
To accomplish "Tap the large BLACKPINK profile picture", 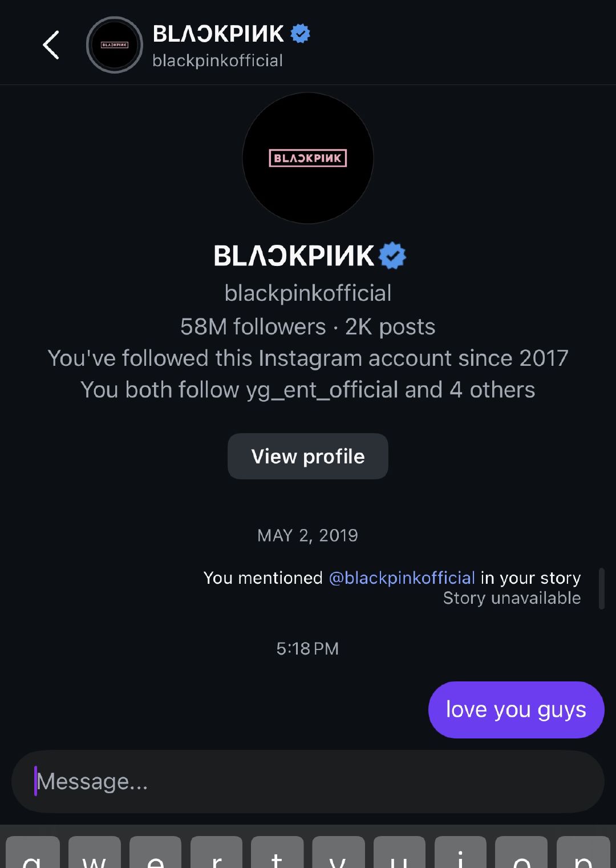I will 308,158.
